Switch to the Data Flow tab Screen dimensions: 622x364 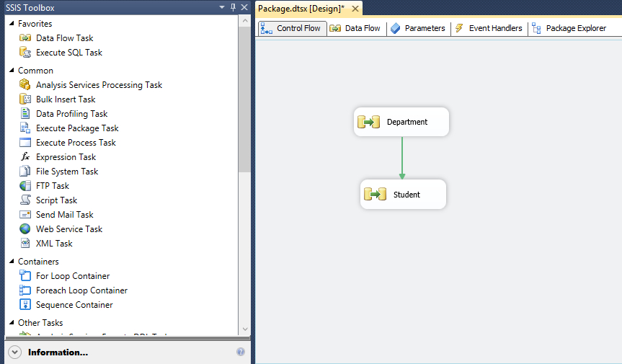[x=355, y=28]
